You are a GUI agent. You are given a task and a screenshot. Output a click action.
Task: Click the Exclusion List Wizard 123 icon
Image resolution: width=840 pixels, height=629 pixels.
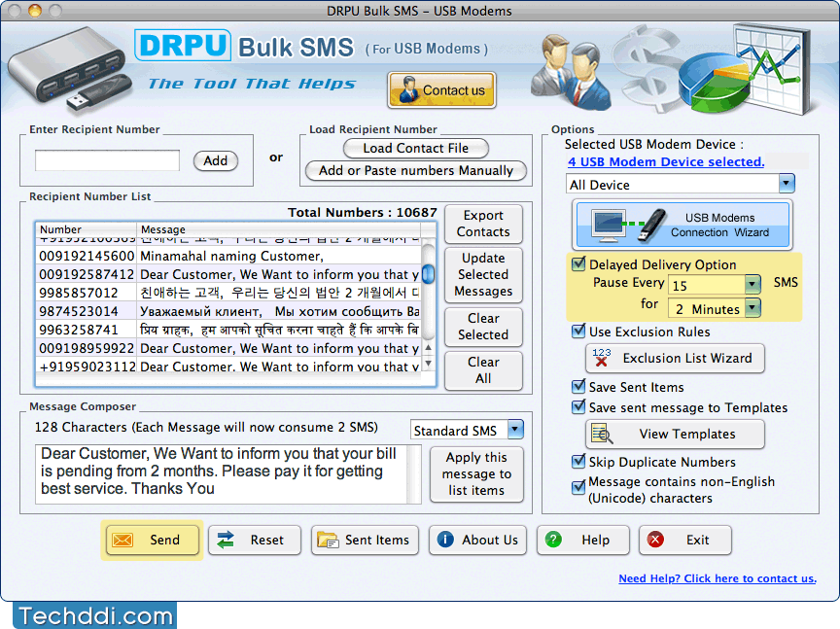pos(602,358)
